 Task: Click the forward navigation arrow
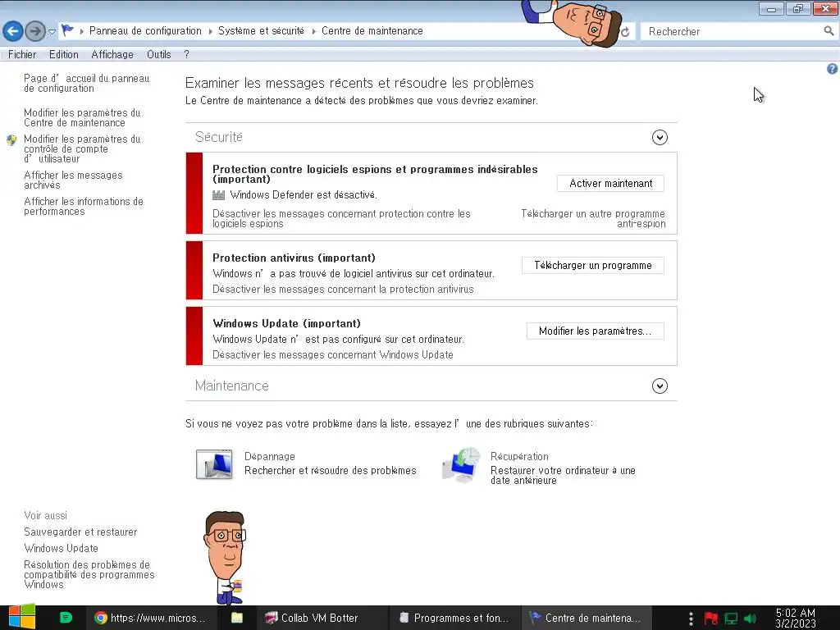click(x=35, y=31)
